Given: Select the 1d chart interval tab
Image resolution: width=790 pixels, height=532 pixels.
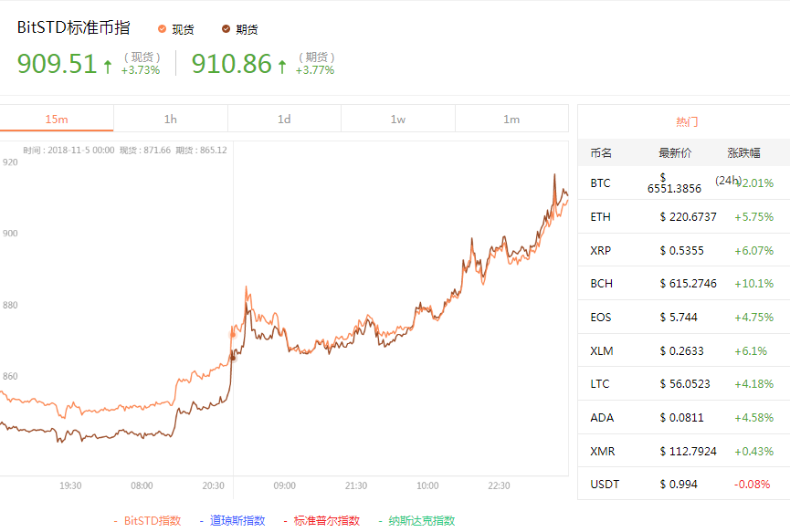Looking at the screenshot, I should pos(284,119).
